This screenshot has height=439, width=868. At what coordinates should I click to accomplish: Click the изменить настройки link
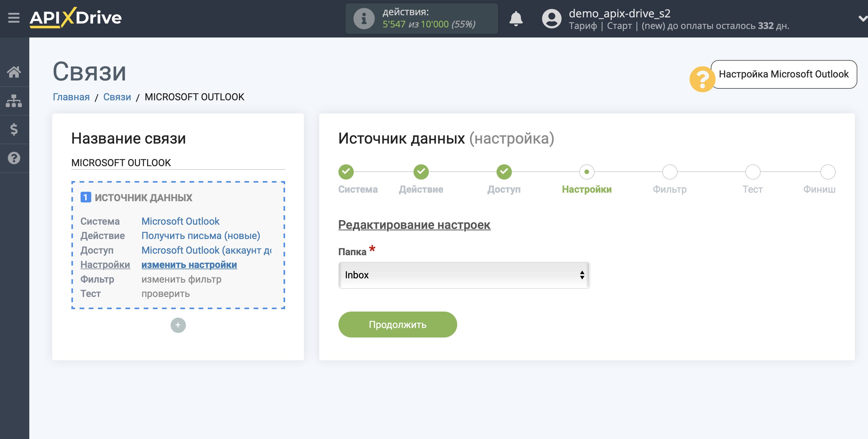(189, 264)
